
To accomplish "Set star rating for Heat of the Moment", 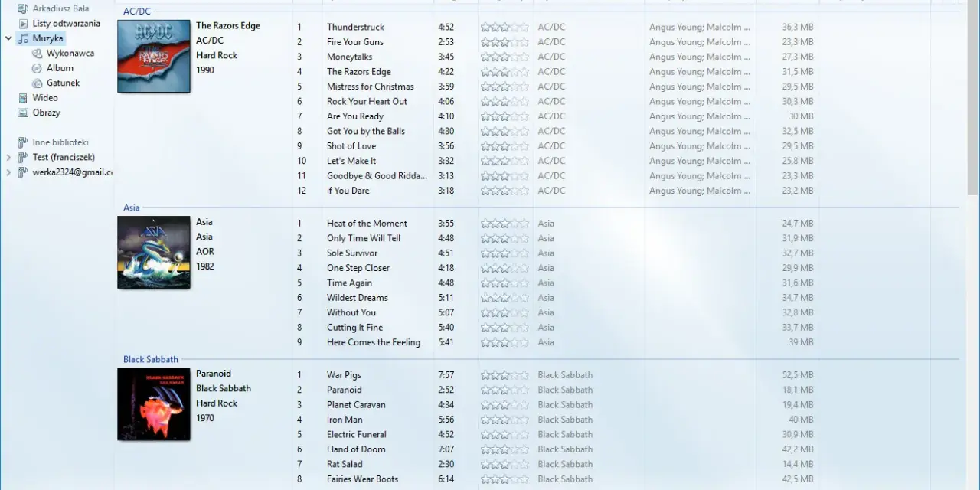I will point(505,224).
